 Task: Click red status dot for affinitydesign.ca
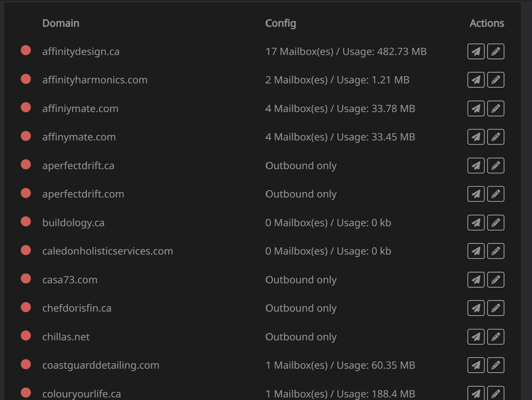pyautogui.click(x=26, y=50)
